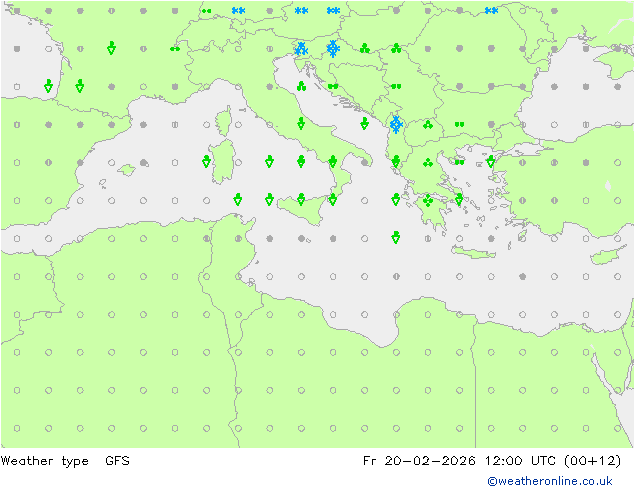The height and width of the screenshot is (490, 634).
Task: Click the green shower symbol just west of Sardinia
Action: coord(206,161)
